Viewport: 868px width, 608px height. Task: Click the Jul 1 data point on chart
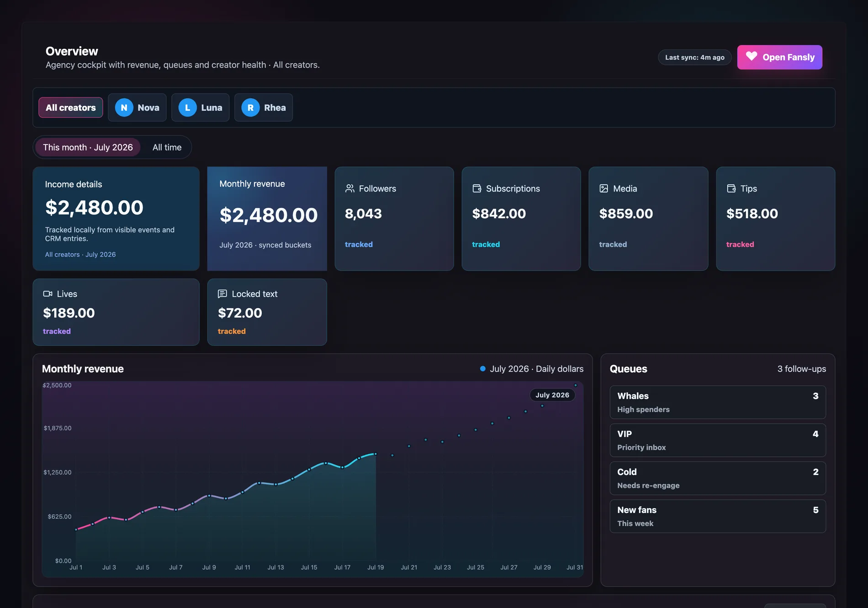coord(76,530)
